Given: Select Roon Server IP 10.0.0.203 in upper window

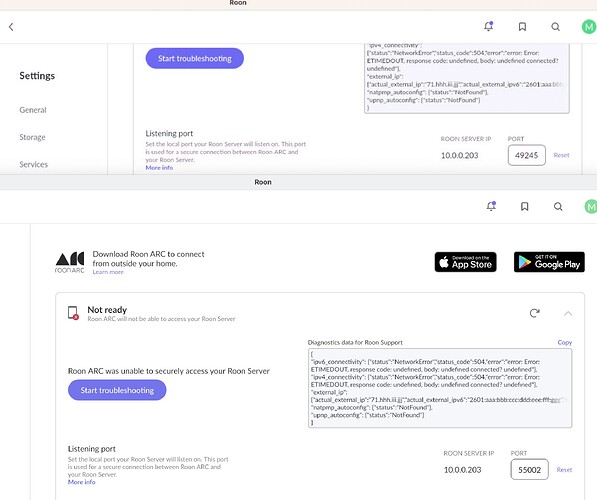Looking at the screenshot, I should (x=460, y=155).
